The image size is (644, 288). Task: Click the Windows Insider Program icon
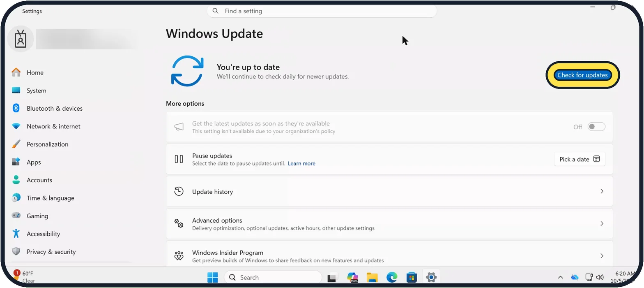tap(179, 256)
